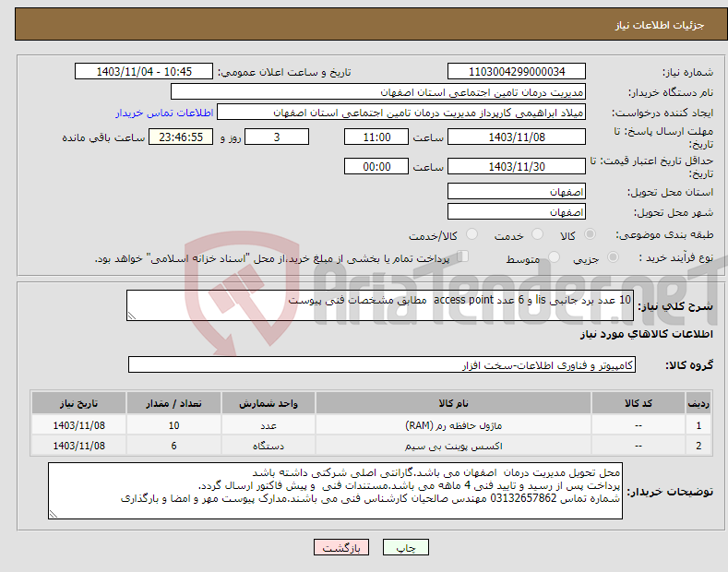This screenshot has height=572, width=728.
Task: Click the کد کالا column header
Action: (x=638, y=403)
